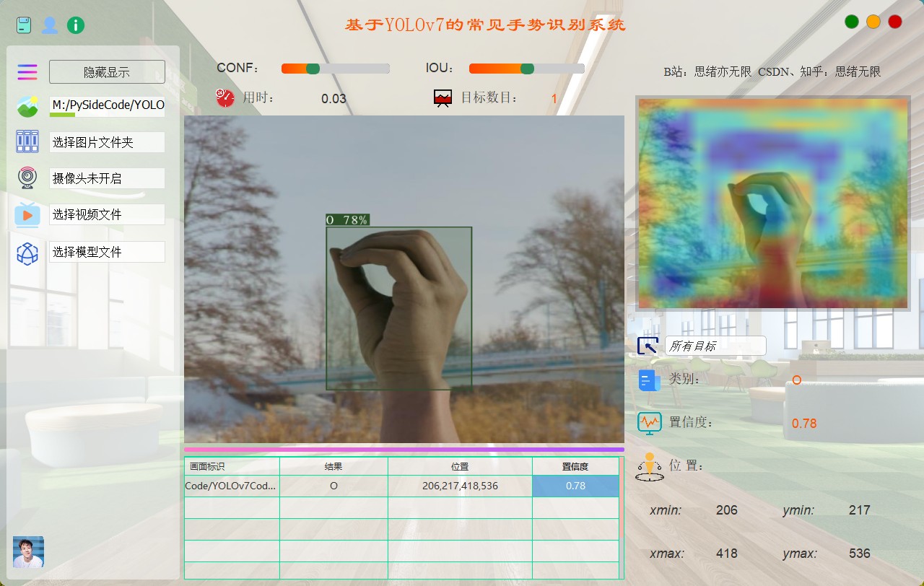Screen dimensions: 924x586
Task: Click the xmax value 418
Action: coord(726,554)
